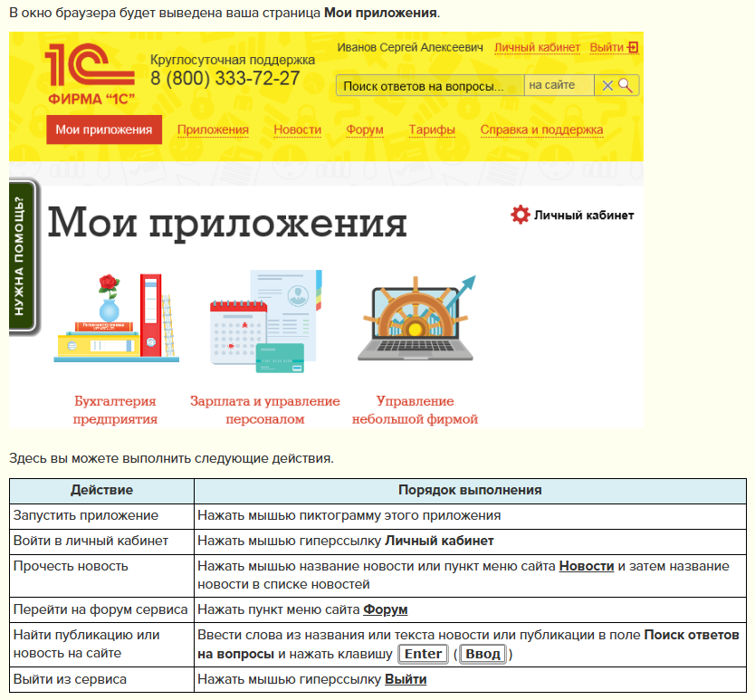Click the Бухгалтерия предприятия caption link

coord(115,409)
